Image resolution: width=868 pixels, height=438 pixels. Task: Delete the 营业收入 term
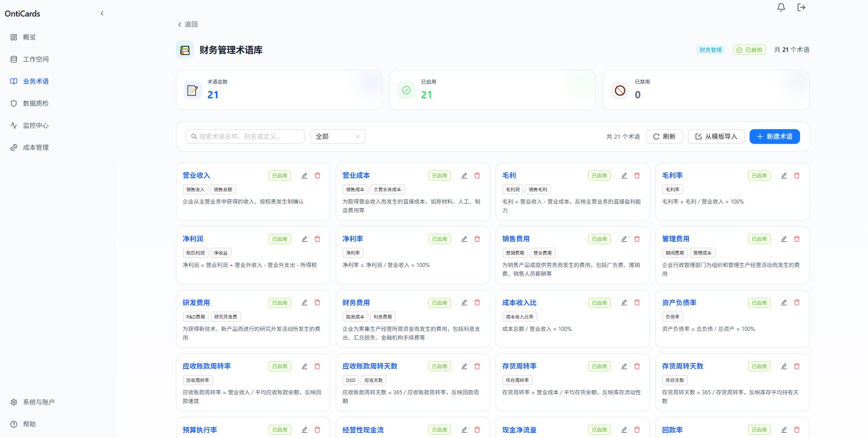click(x=317, y=176)
